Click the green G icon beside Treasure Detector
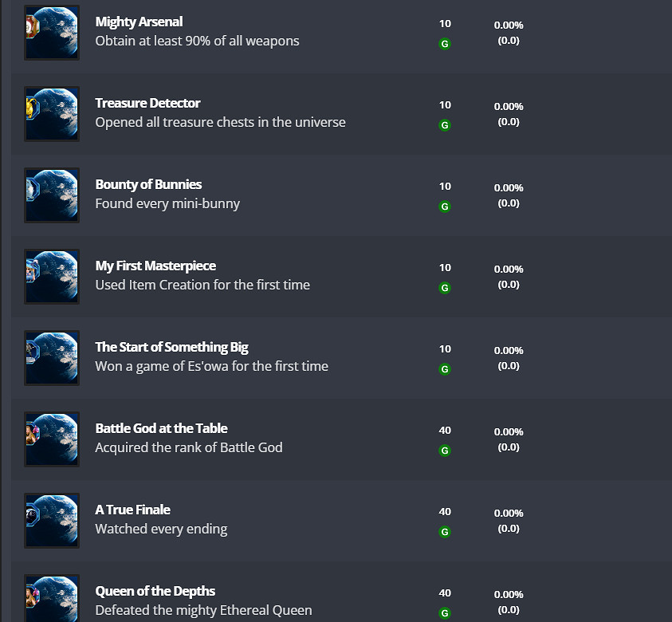The image size is (672, 622). pyautogui.click(x=445, y=125)
